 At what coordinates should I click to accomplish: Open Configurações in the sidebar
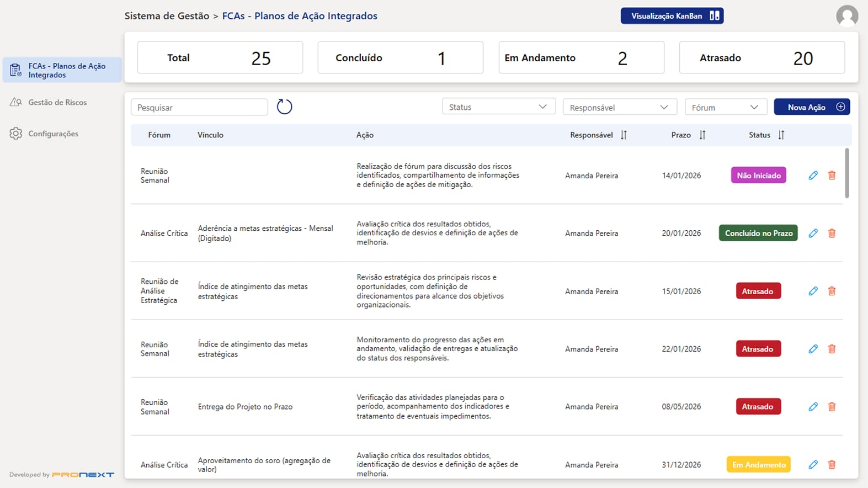point(53,134)
